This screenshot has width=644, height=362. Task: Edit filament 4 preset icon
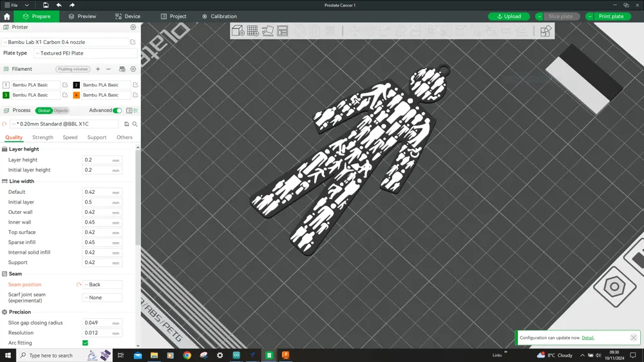pos(135,95)
